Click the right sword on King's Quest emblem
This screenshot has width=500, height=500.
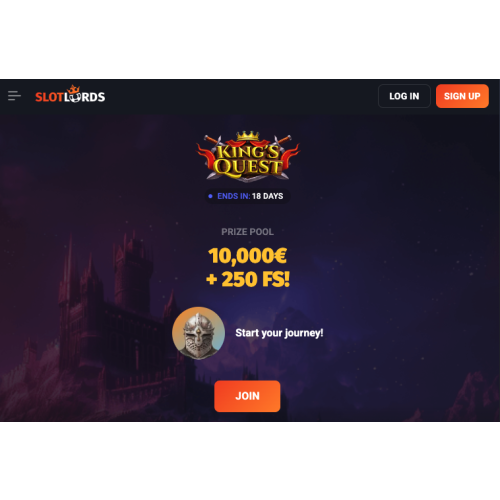click(x=283, y=140)
